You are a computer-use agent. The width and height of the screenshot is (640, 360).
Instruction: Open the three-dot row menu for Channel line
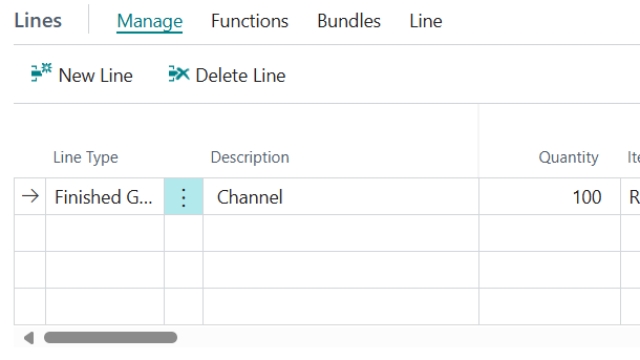[x=184, y=197]
